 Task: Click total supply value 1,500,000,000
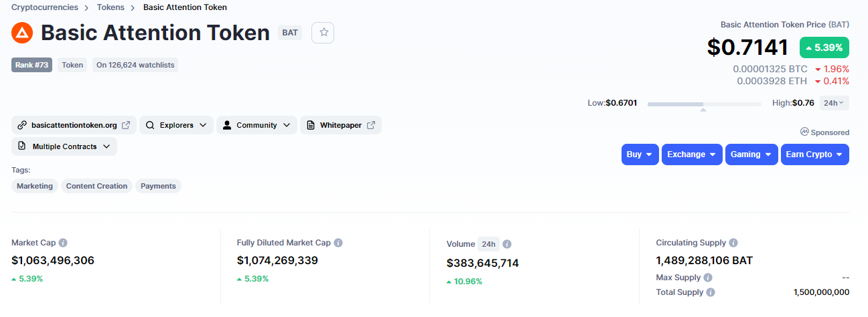821,292
